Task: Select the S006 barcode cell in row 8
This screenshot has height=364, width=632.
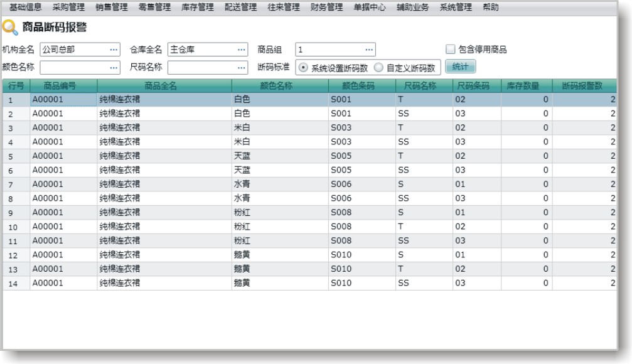Action: [362, 198]
